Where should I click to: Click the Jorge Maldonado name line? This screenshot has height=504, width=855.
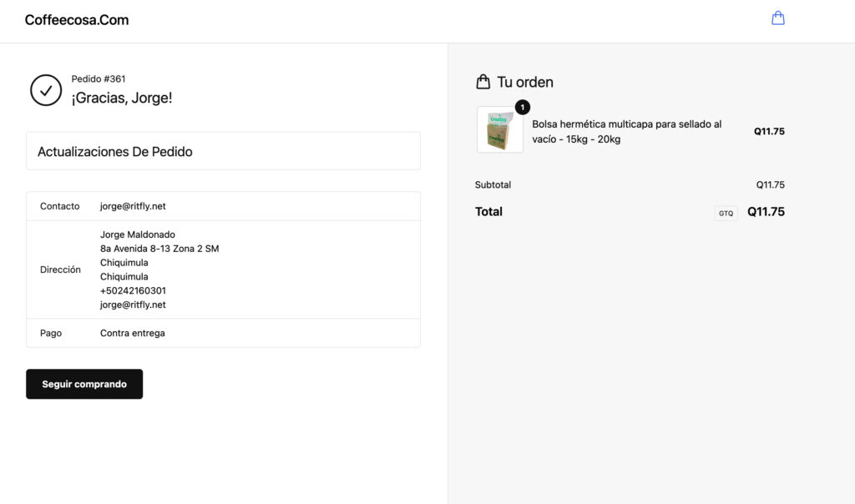(138, 234)
